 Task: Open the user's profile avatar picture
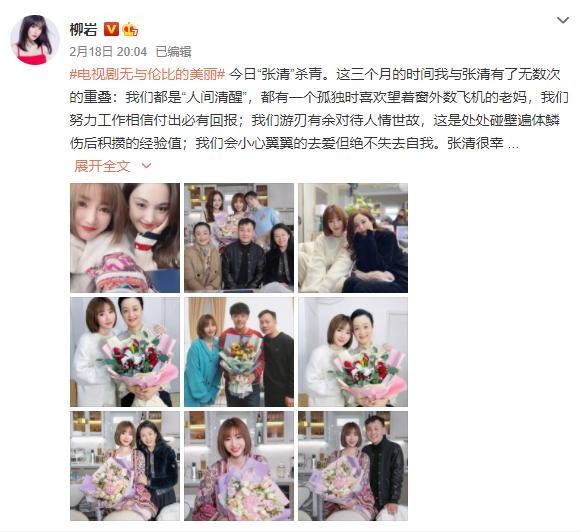pyautogui.click(x=34, y=40)
